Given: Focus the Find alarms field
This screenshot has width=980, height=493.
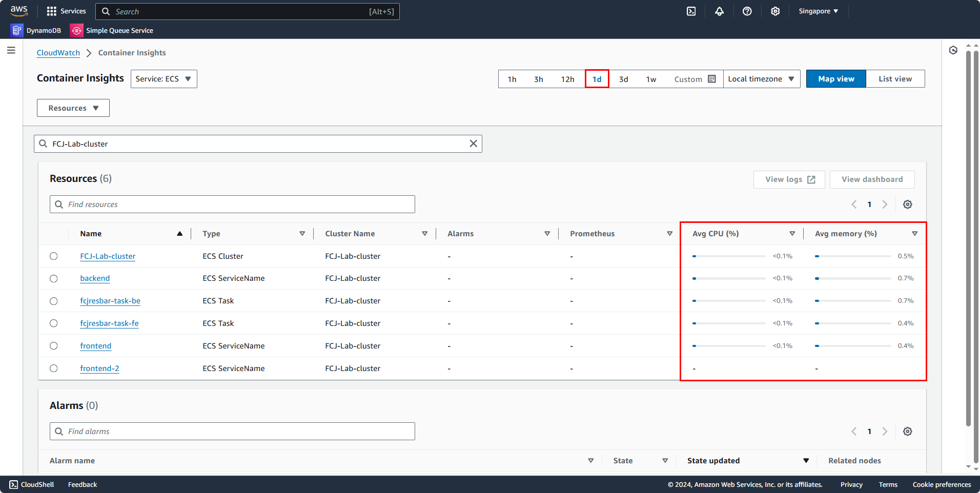Looking at the screenshot, I should point(232,432).
